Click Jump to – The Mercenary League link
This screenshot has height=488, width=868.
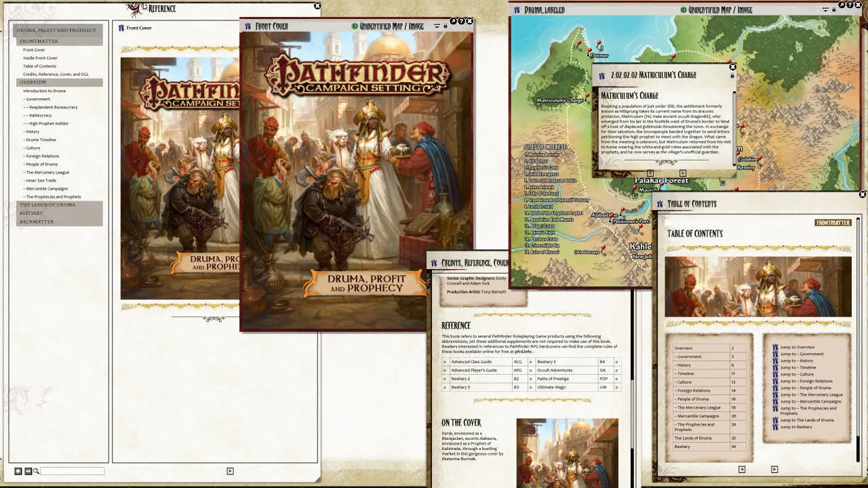(811, 394)
